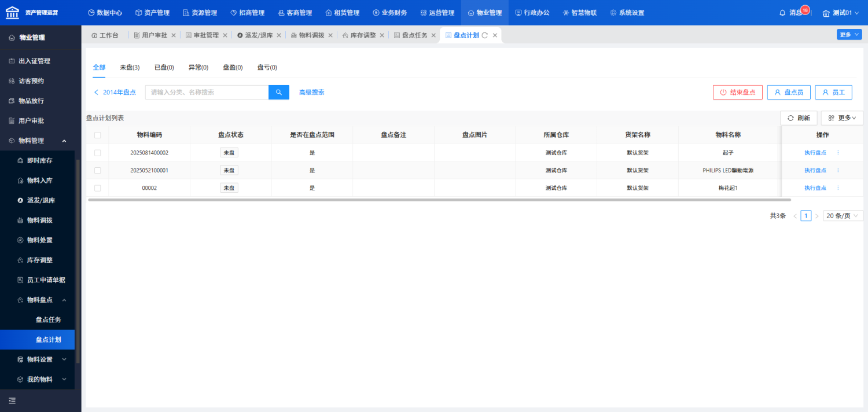
Task: Close the 派发/退库 tab
Action: coord(278,35)
